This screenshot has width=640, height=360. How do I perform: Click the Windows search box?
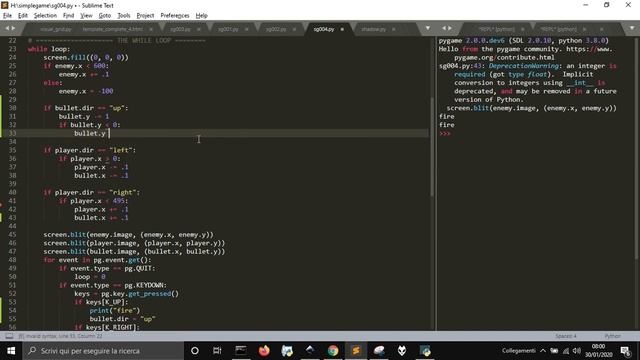[x=103, y=351]
